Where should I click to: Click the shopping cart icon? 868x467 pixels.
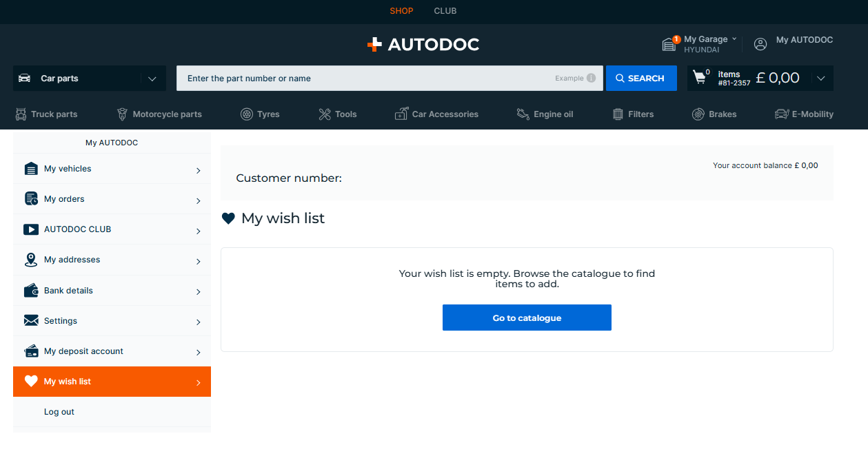700,78
